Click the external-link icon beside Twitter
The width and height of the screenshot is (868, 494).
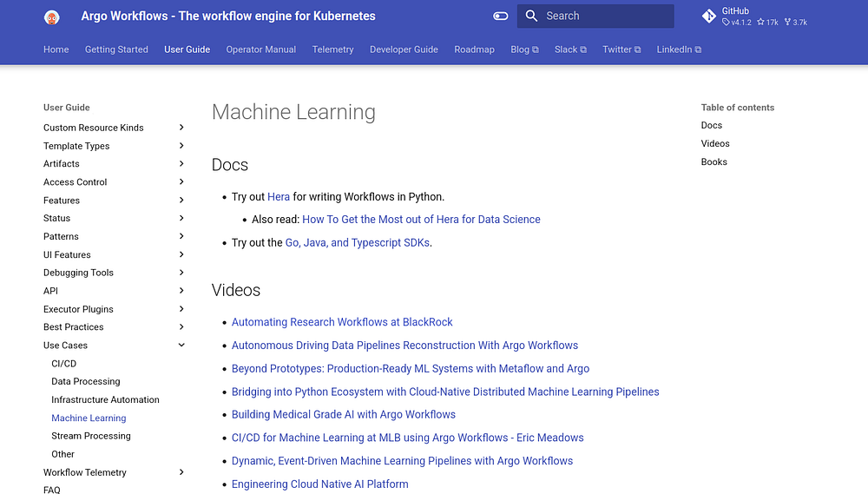637,49
